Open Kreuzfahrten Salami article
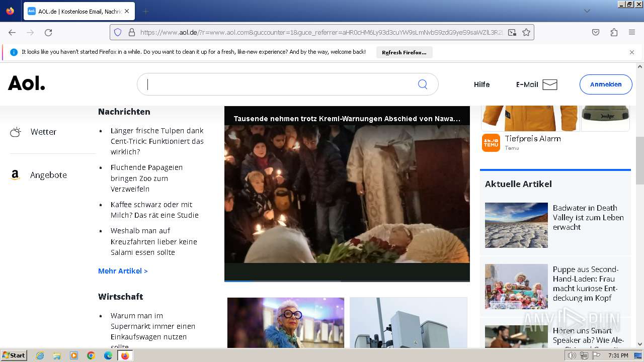This screenshot has width=644, height=362. pyautogui.click(x=154, y=241)
